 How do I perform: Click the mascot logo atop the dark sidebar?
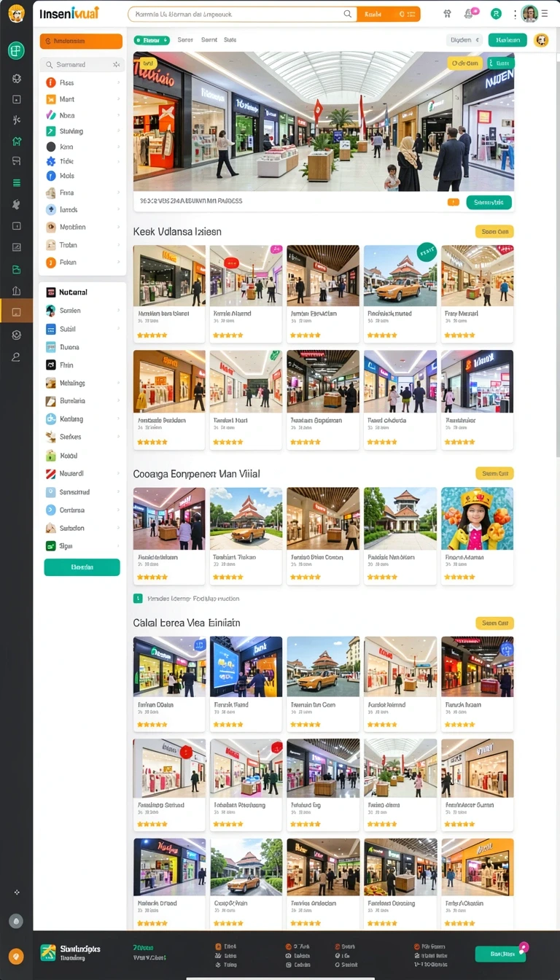16,14
